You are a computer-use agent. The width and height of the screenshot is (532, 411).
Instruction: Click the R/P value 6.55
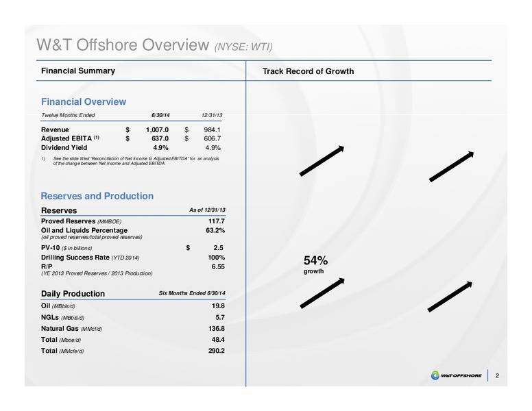coord(218,266)
